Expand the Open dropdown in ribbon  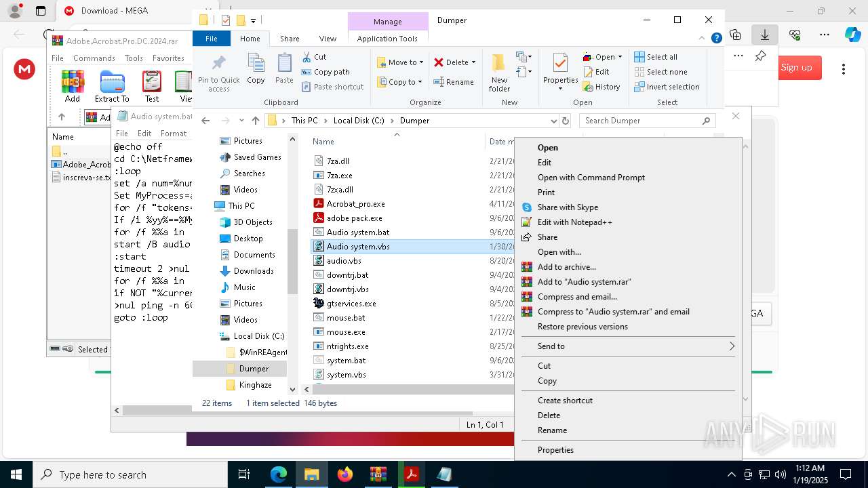tap(620, 57)
